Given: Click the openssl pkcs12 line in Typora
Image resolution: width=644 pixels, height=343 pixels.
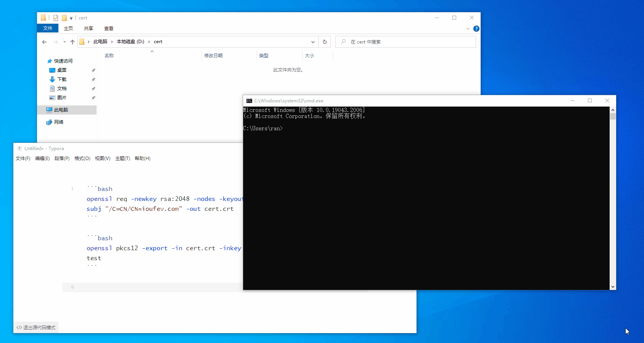Looking at the screenshot, I should [x=164, y=248].
